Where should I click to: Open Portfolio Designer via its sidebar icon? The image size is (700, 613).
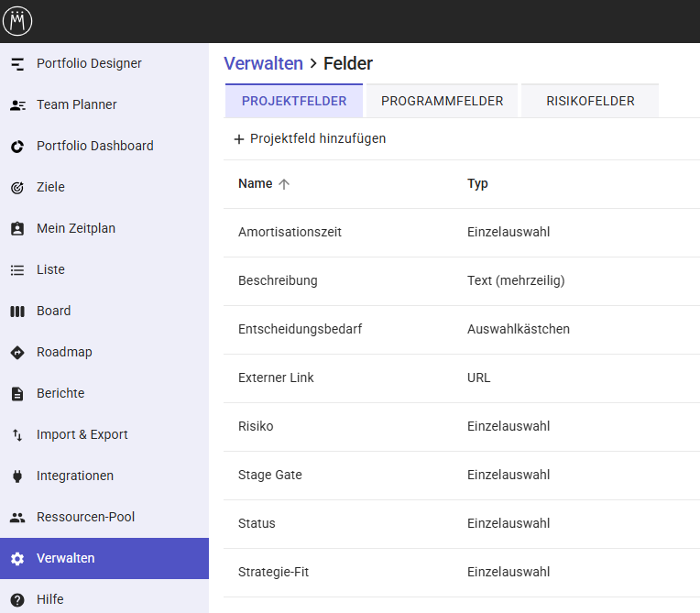[x=17, y=64]
